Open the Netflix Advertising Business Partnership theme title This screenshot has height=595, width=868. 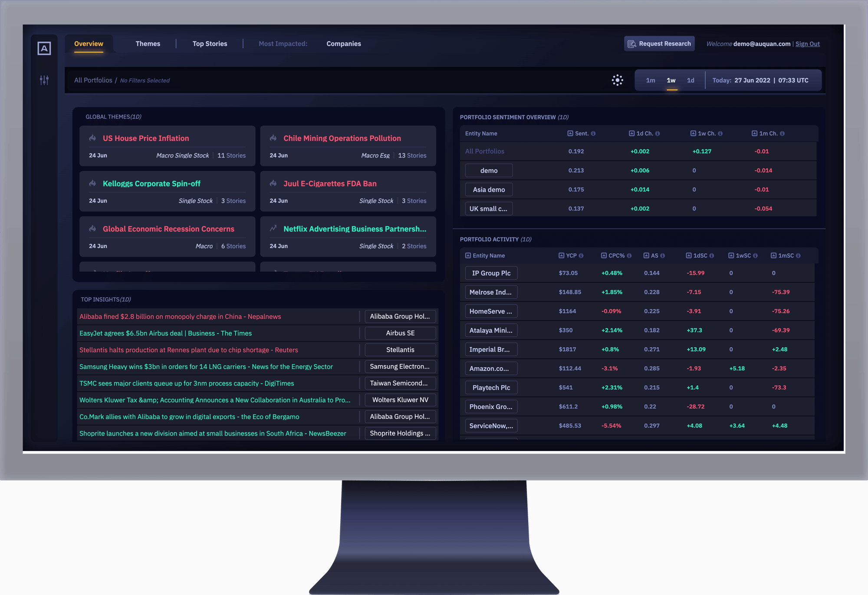(x=355, y=229)
